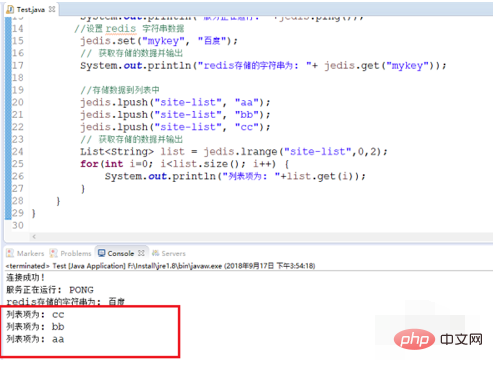This screenshot has width=493, height=372.
Task: Click console output line with PONG
Action: 50,290
